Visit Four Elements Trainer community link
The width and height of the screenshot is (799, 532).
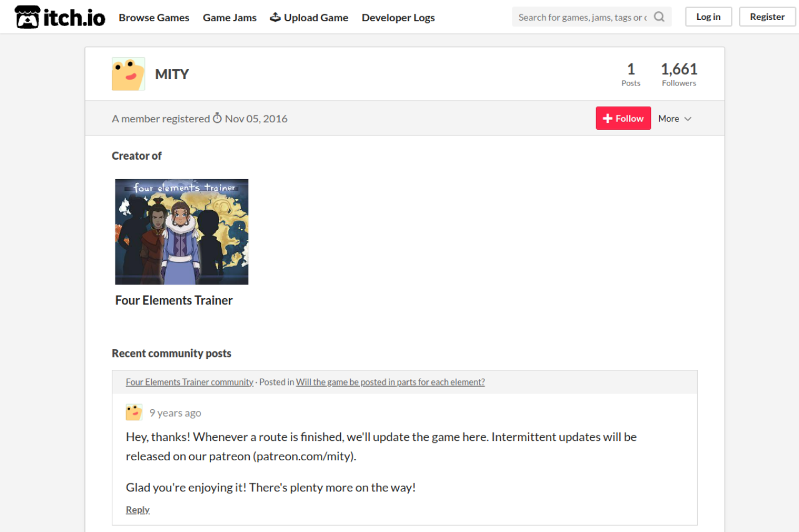[190, 382]
